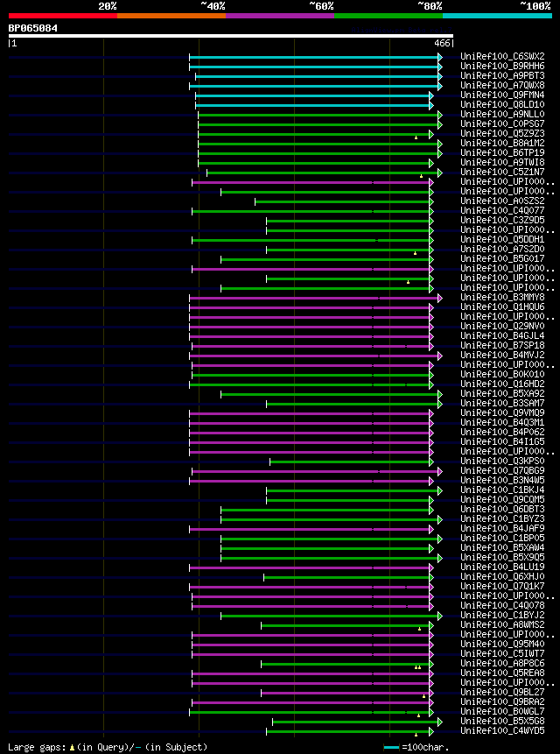Viewport: 560px width, 754px height.
Task: Select the UniRef100_Q6DBT3 label
Action: pyautogui.click(x=502, y=510)
